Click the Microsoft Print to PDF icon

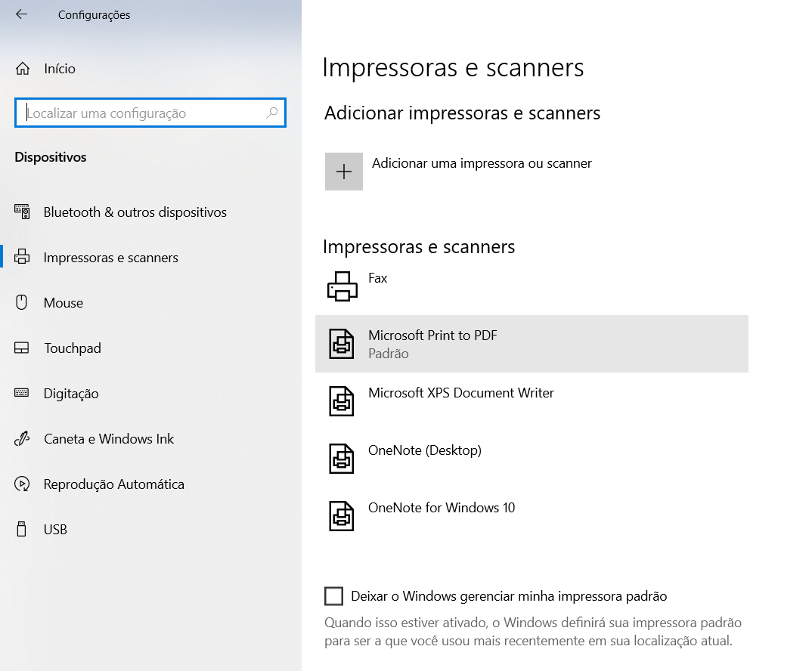(x=342, y=344)
